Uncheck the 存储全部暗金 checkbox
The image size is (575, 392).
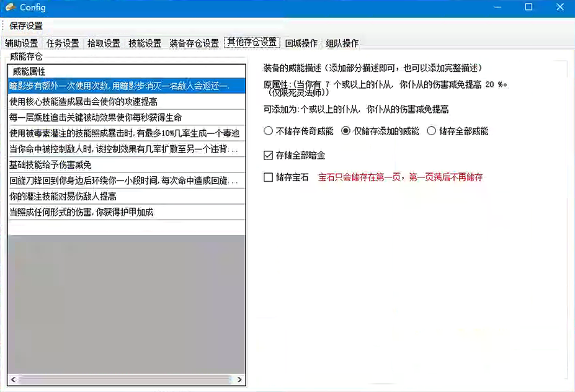click(x=268, y=155)
